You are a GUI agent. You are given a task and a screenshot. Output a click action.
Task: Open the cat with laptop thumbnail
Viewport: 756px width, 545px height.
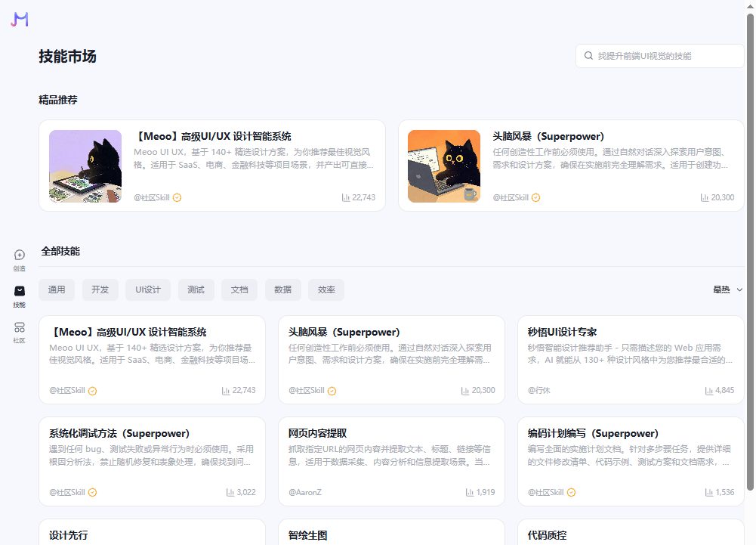(x=444, y=166)
